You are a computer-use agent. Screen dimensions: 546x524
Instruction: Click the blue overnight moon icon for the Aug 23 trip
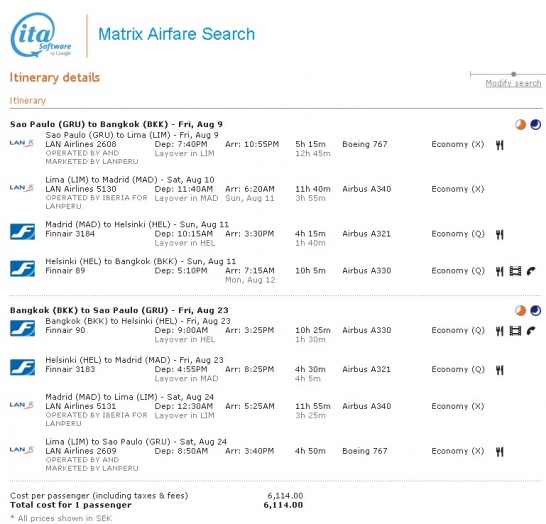(536, 310)
